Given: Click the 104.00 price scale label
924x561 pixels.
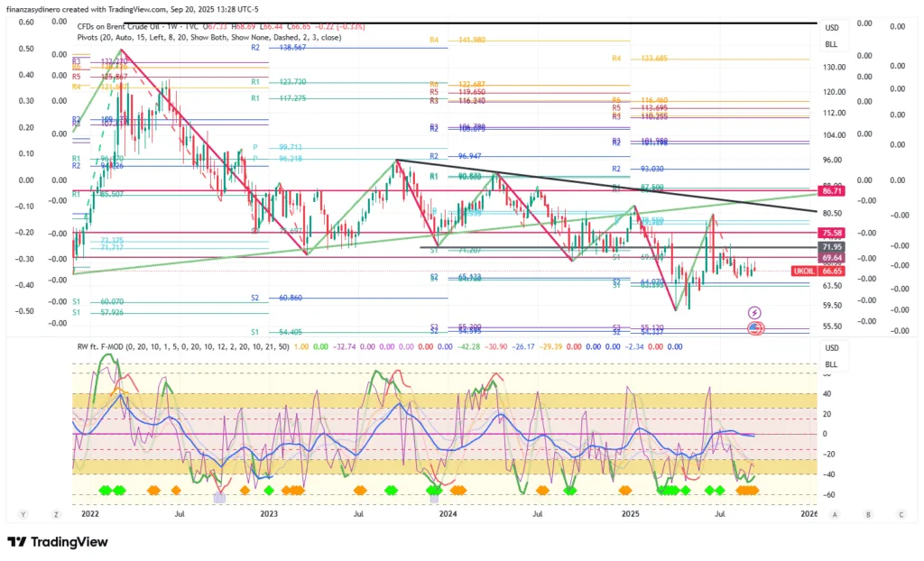Looking at the screenshot, I should [834, 135].
